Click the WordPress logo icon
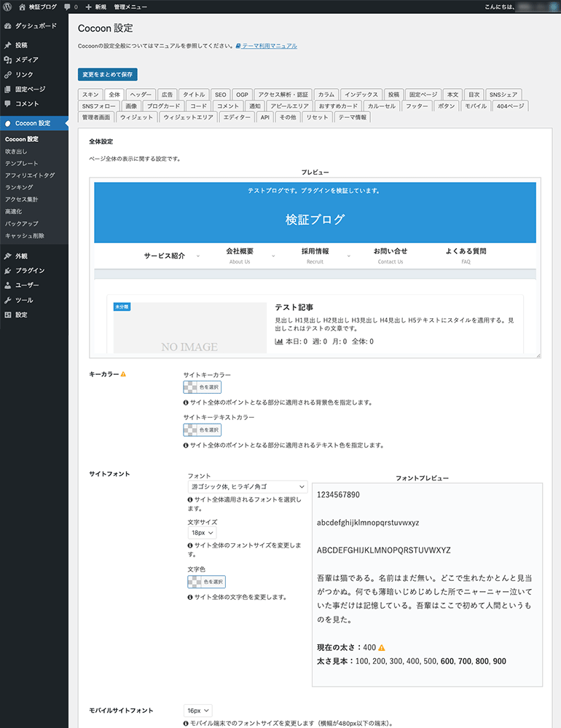 tap(7, 7)
